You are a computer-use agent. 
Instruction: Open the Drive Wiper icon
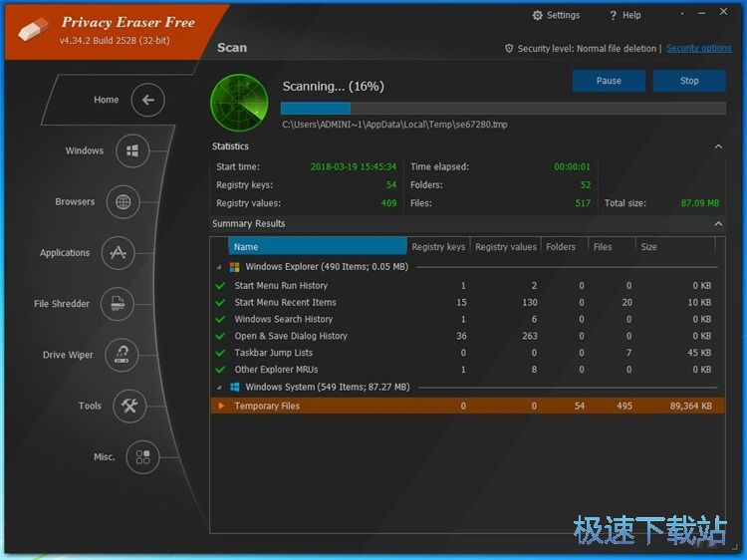point(122,355)
